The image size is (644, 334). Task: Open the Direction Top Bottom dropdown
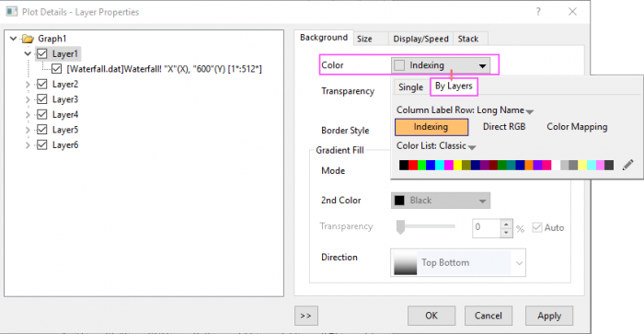458,262
